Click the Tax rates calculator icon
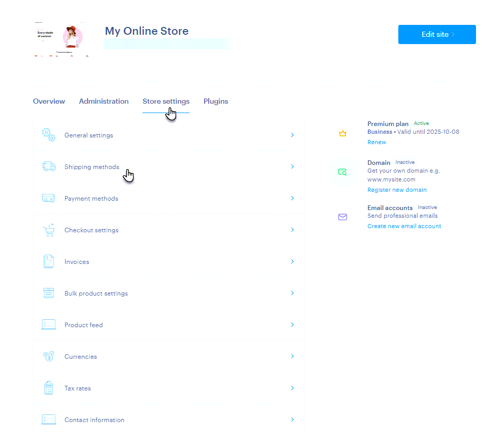This screenshot has height=448, width=504. pyautogui.click(x=49, y=388)
